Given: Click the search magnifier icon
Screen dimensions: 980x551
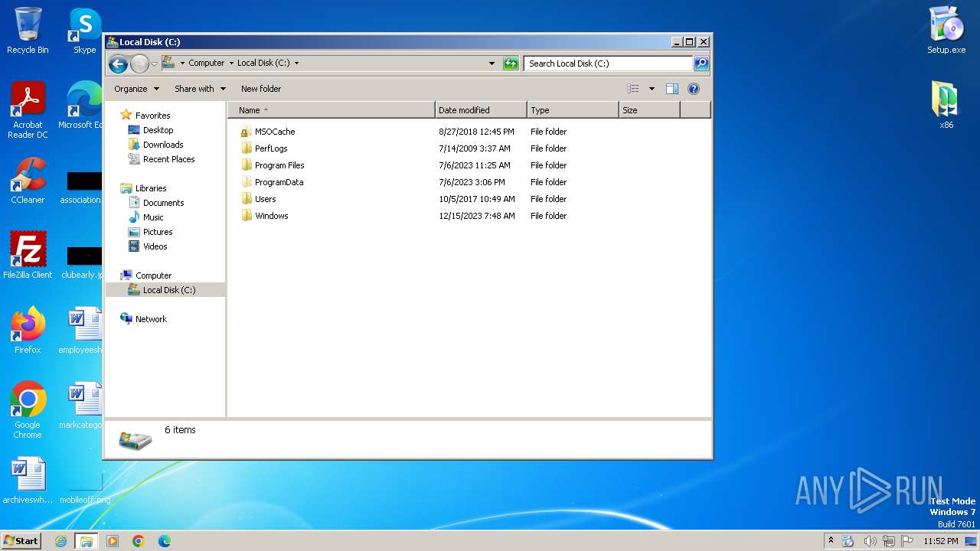Looking at the screenshot, I should (701, 64).
